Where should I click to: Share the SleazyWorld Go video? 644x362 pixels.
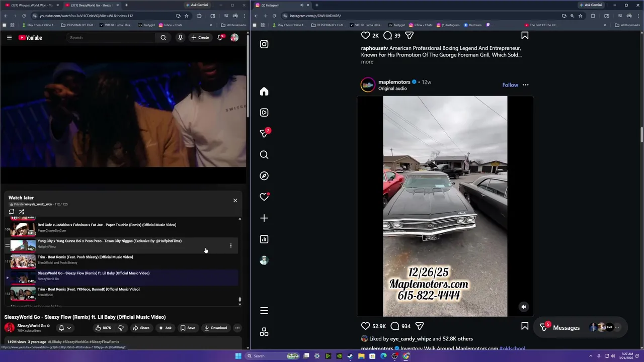point(141,328)
